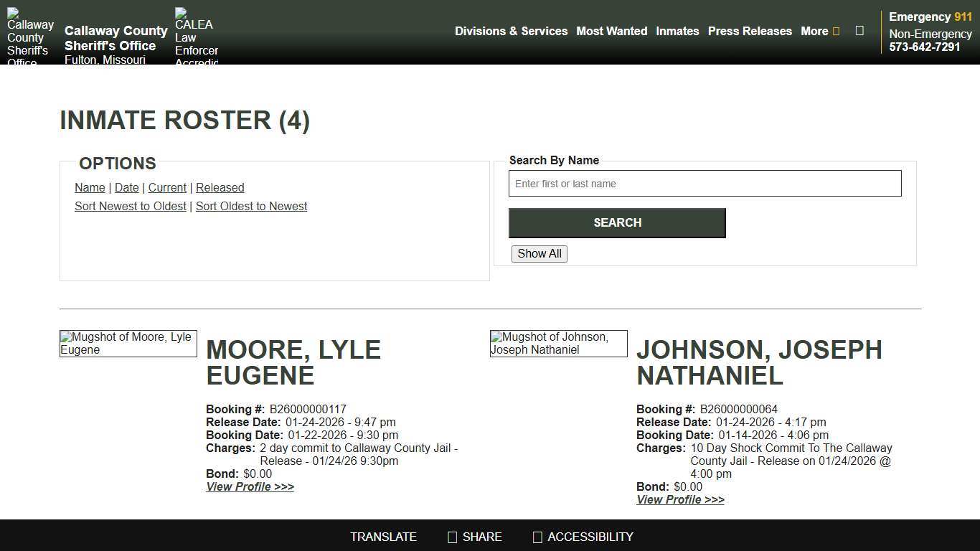Image resolution: width=980 pixels, height=551 pixels.
Task: View profile of Johnson, Joseph Nathaniel
Action: tap(680, 499)
